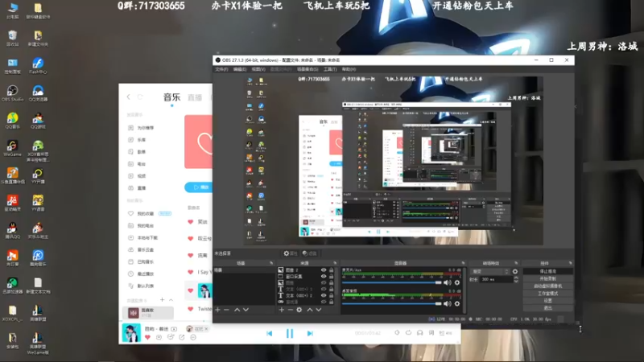Refresh the QQ音乐 page
644x362 pixels.
140,97
